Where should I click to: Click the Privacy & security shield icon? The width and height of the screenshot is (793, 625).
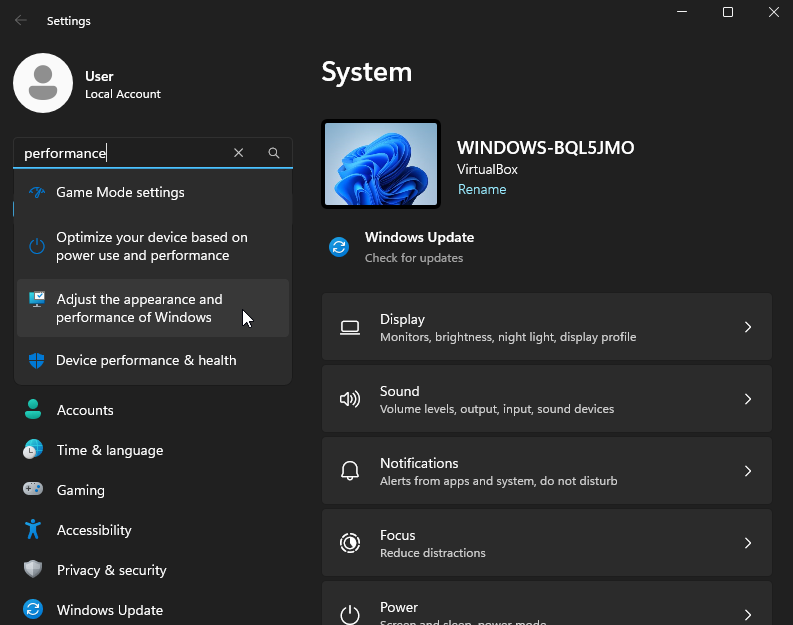[34, 570]
